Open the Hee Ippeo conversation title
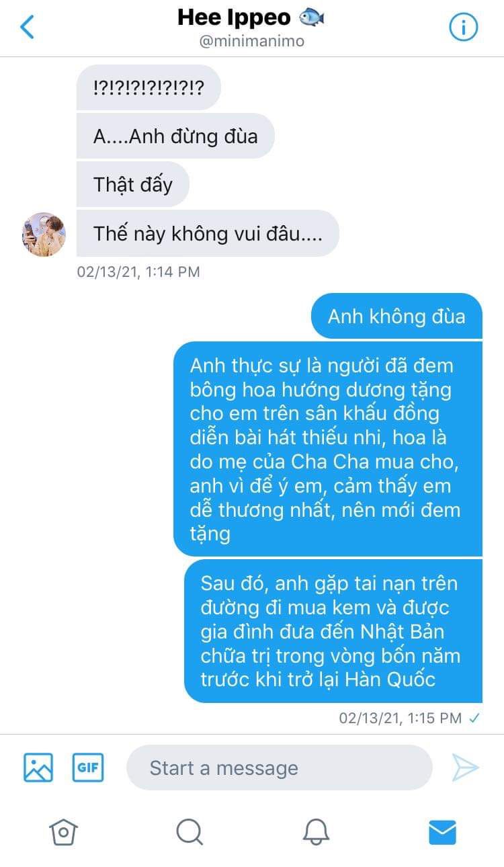The width and height of the screenshot is (504, 867). (251, 17)
